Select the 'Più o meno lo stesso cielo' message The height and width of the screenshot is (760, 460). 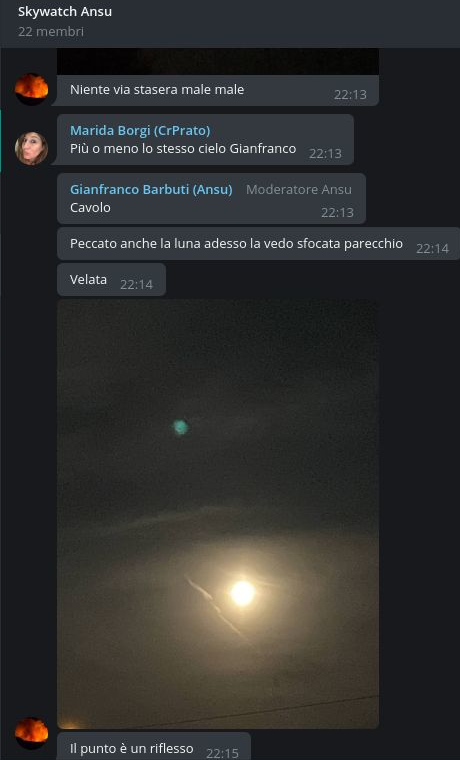(x=206, y=140)
